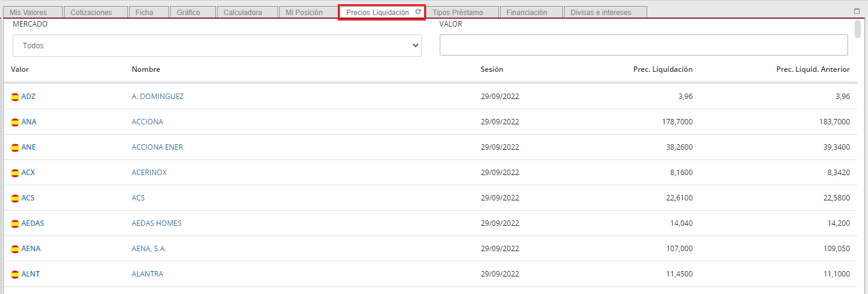
Task: Open the ACX ticker link
Action: coord(28,173)
